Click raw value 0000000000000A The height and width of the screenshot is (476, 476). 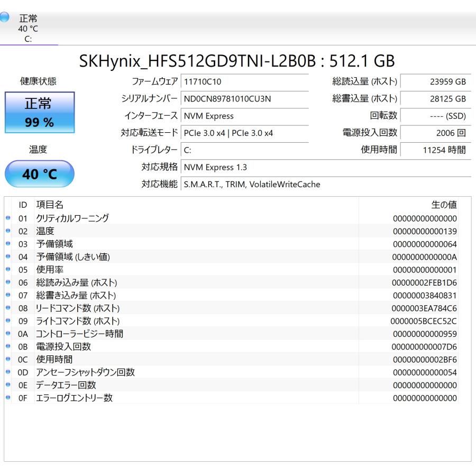[424, 257]
